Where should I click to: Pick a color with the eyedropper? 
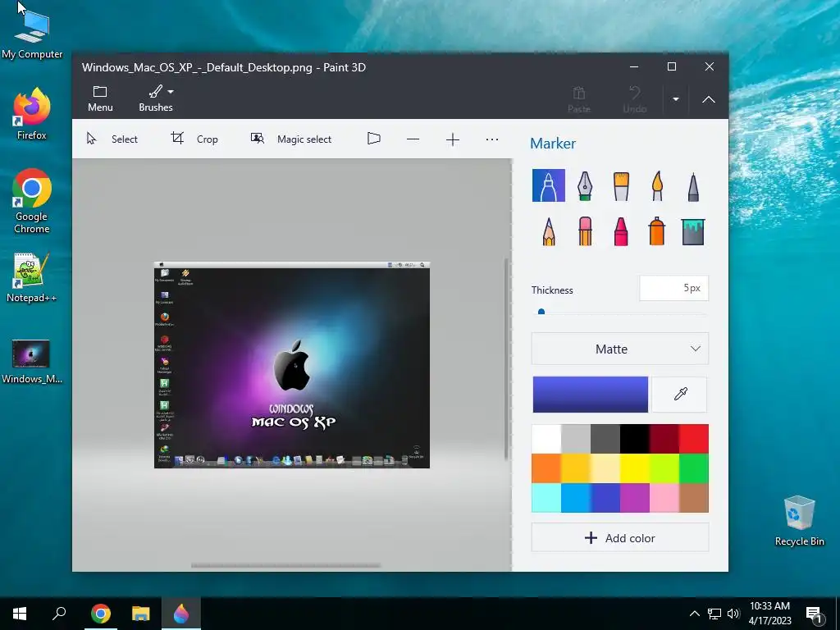(x=680, y=395)
